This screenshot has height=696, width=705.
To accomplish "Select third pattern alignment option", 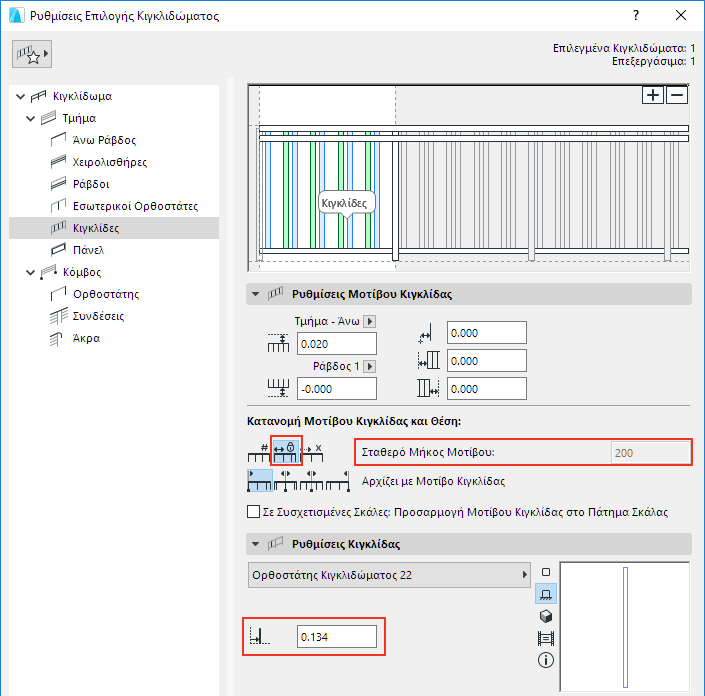I will point(312,481).
